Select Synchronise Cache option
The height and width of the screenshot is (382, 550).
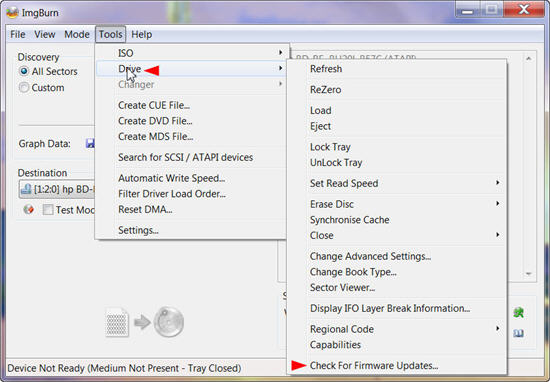coord(397,220)
